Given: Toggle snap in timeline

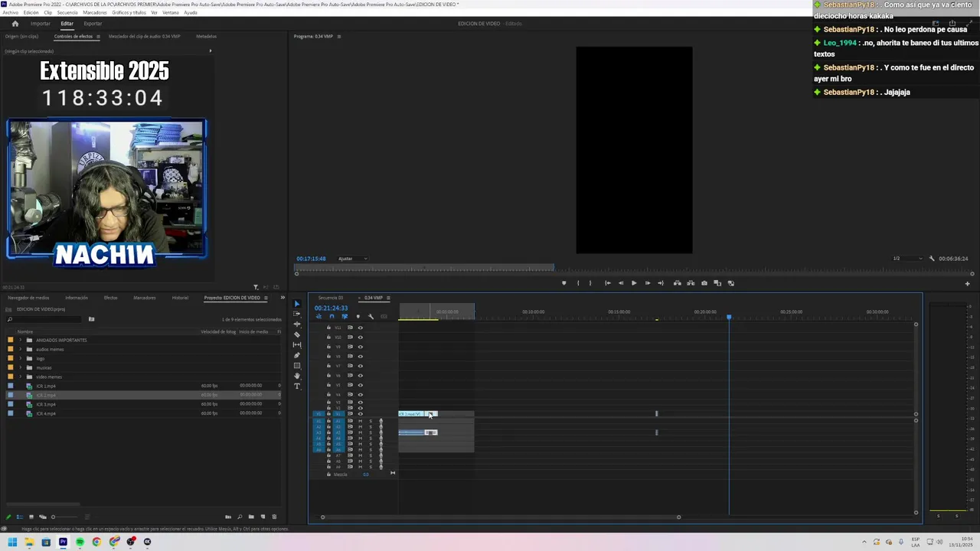Looking at the screenshot, I should 332,317.
